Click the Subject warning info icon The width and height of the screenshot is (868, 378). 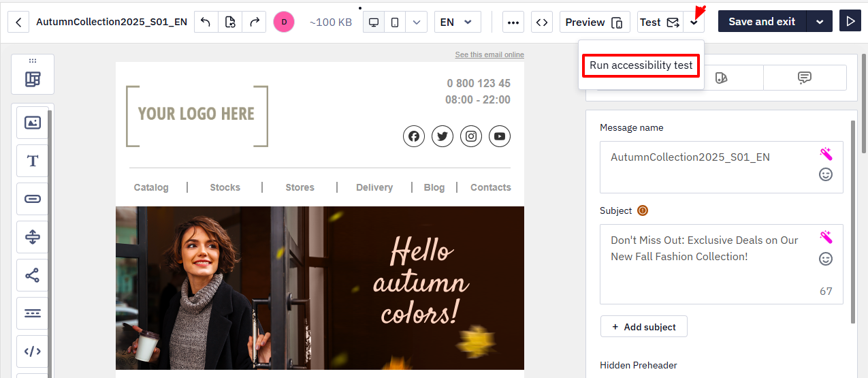tap(643, 210)
